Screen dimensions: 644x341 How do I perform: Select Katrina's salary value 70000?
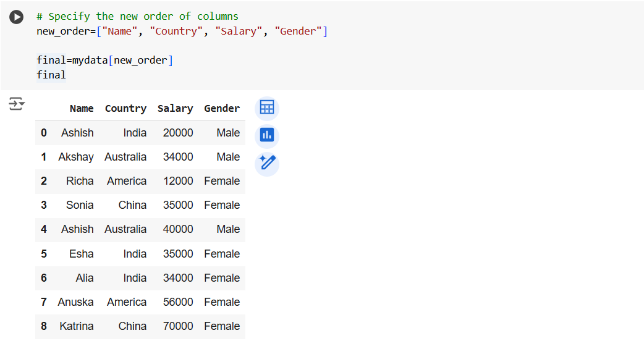178,326
